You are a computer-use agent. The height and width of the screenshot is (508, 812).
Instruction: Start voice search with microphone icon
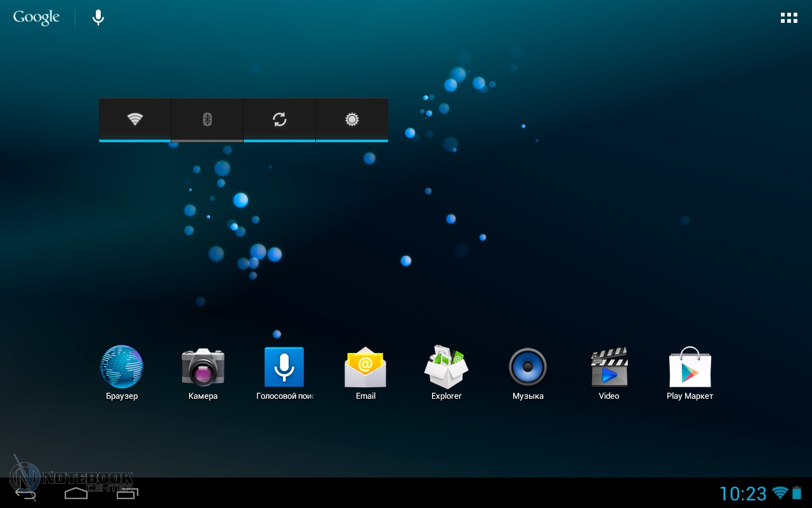tap(98, 18)
